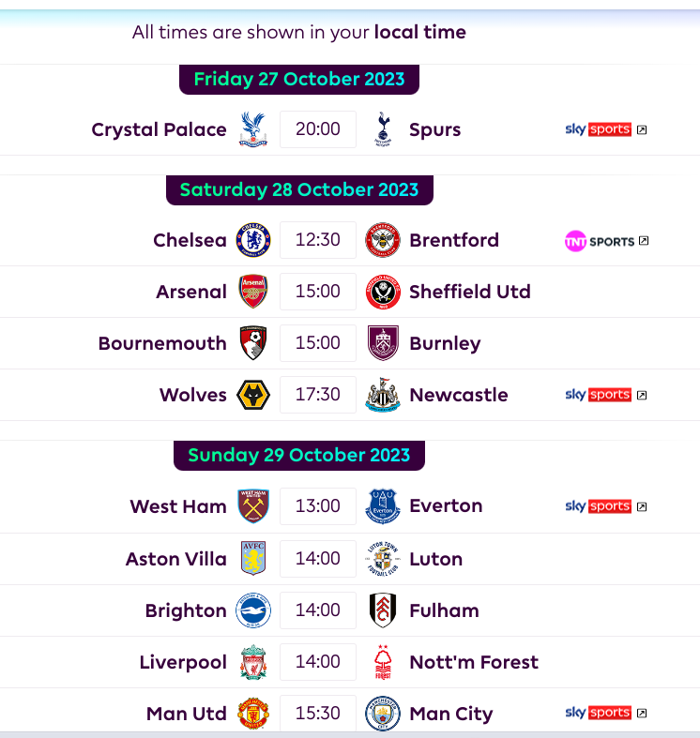The height and width of the screenshot is (738, 700).
Task: Click the 12:30 Chelsea v Brentford time
Action: (x=318, y=240)
